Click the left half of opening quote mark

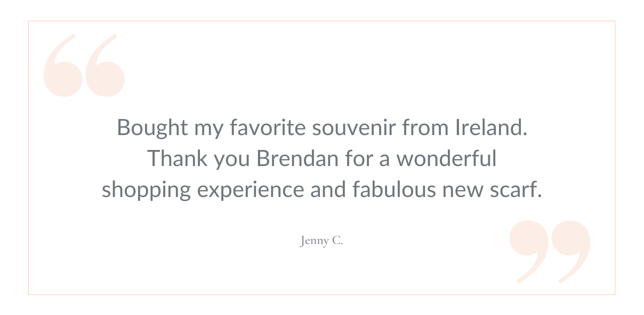tap(63, 65)
